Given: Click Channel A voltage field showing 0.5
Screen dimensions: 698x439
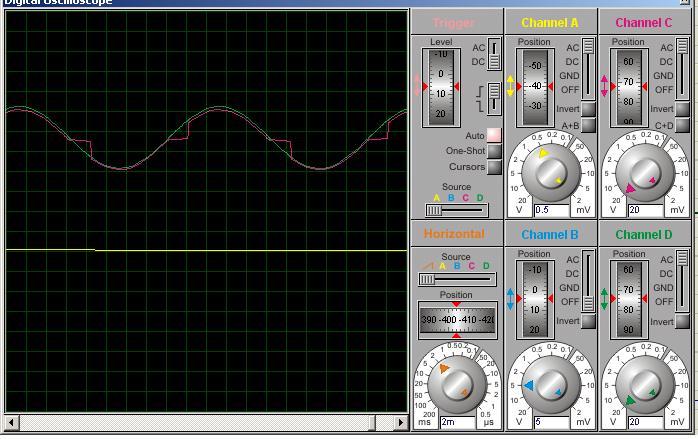Looking at the screenshot, I should point(552,210).
